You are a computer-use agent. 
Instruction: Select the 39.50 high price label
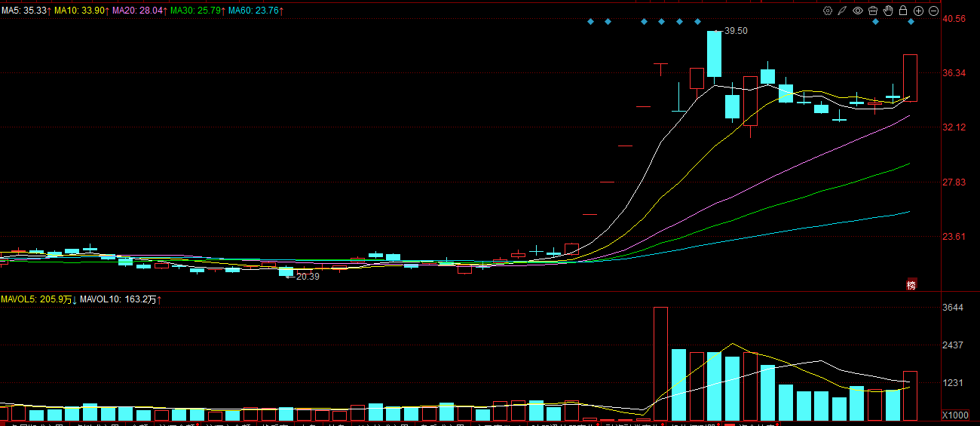(736, 31)
